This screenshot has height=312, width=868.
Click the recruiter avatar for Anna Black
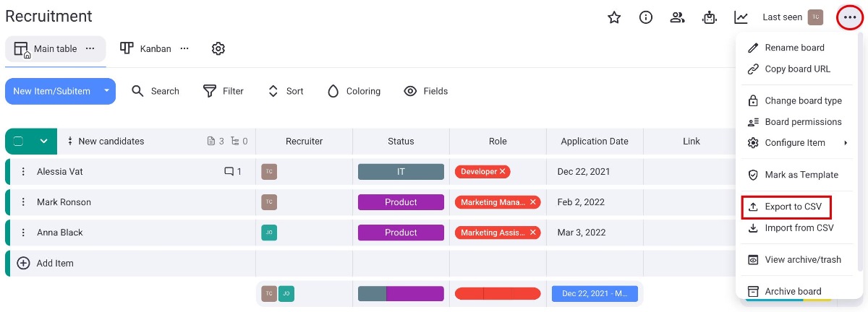[269, 233]
